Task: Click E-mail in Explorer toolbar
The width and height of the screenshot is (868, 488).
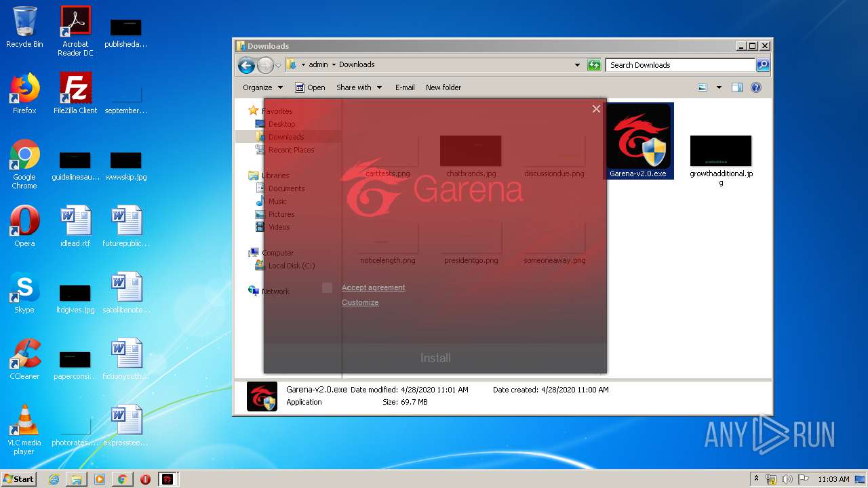Action: 405,87
